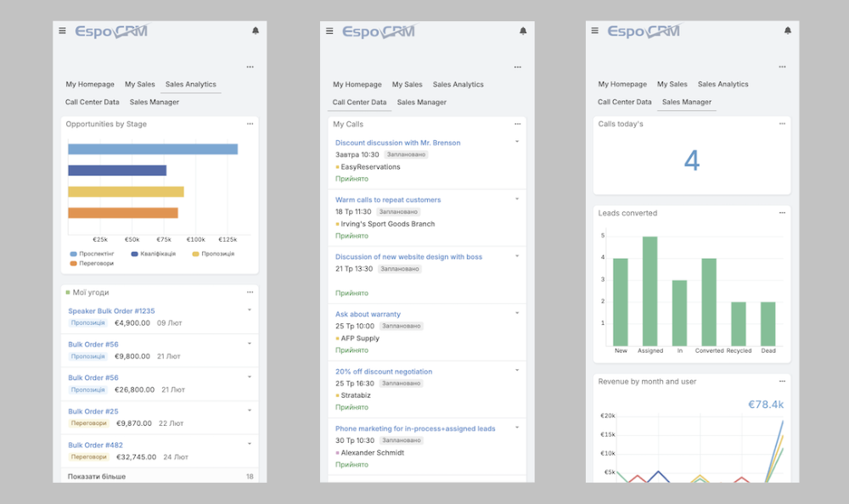Image resolution: width=849 pixels, height=504 pixels.
Task: Toggle Пропозиція legend entry in chart
Action: (x=213, y=254)
